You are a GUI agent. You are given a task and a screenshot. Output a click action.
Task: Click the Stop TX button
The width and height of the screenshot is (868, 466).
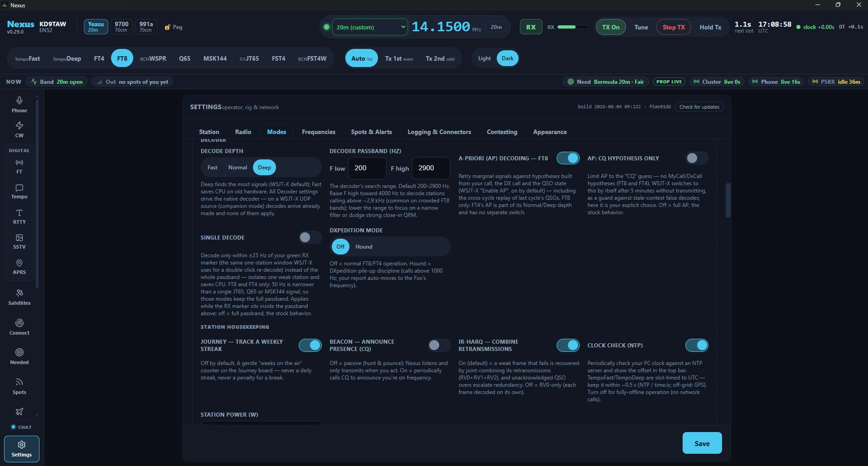click(x=674, y=27)
